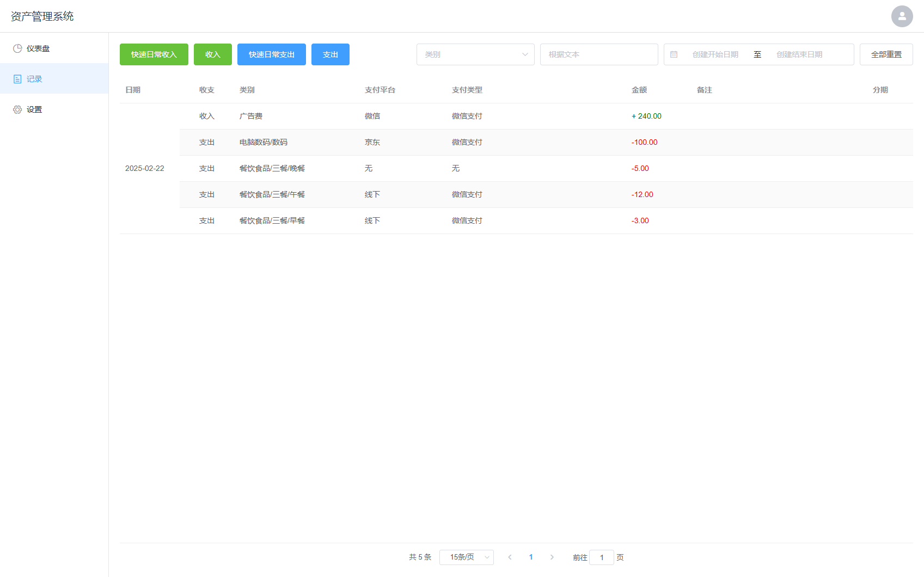Click the -100.00 amount
Viewport: 924px width, 577px height.
click(645, 142)
